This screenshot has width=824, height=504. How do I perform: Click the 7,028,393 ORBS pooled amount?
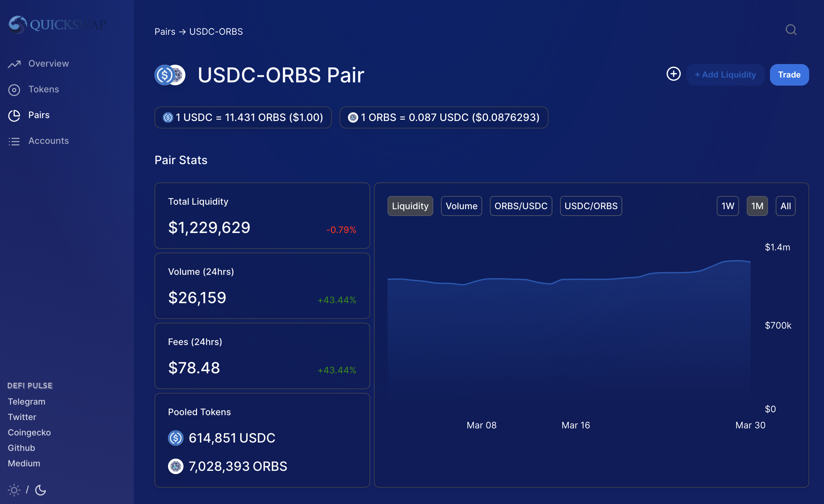coord(238,467)
